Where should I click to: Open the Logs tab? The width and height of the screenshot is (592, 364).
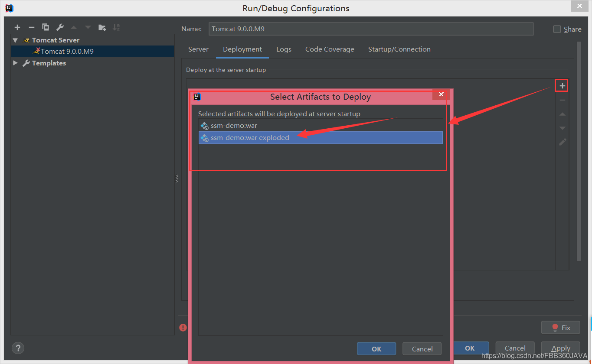(284, 49)
